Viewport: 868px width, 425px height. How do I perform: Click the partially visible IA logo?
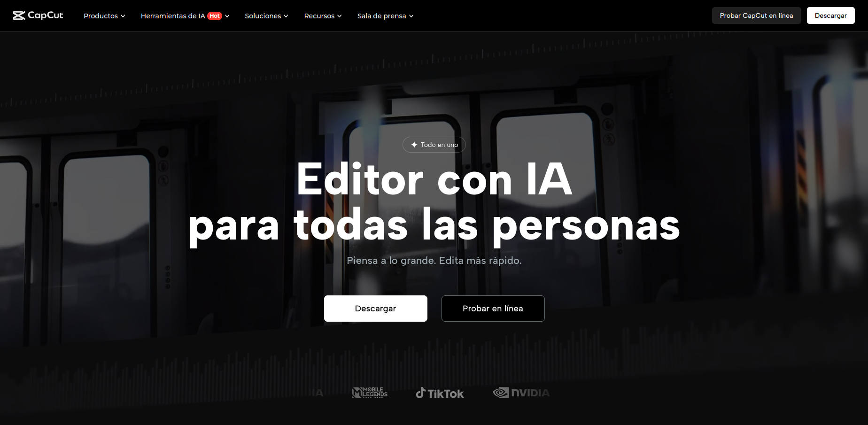click(318, 393)
